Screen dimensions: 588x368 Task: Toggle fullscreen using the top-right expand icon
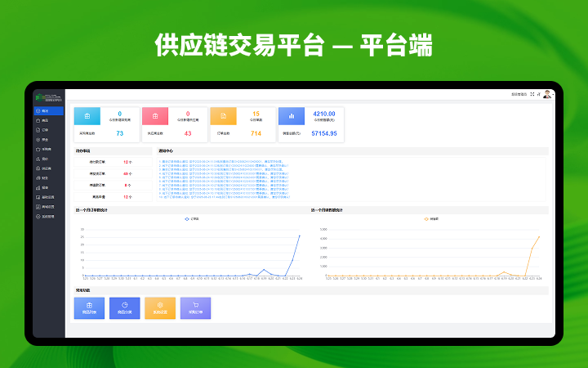[532, 94]
